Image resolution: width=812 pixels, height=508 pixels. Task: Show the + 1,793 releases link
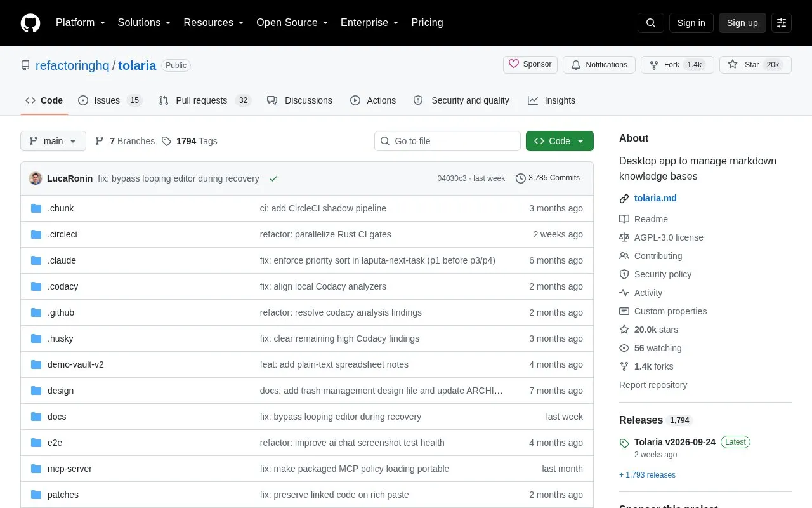(x=647, y=475)
